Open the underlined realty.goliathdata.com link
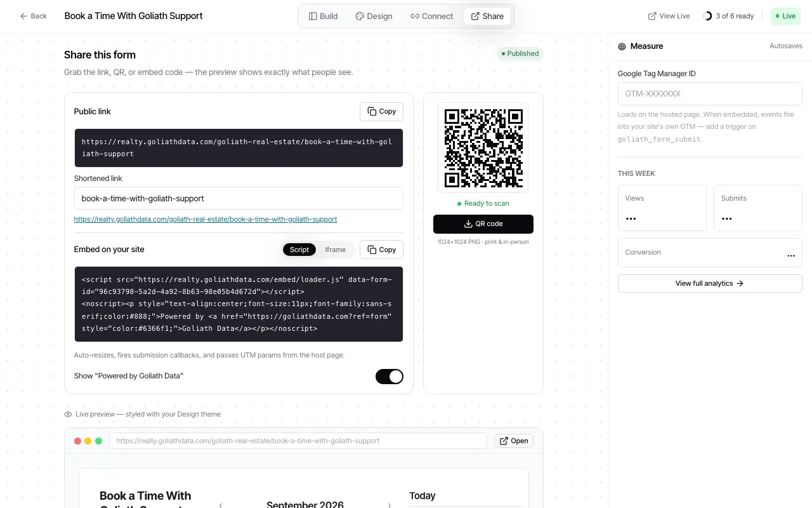The height and width of the screenshot is (508, 812). 206,219
